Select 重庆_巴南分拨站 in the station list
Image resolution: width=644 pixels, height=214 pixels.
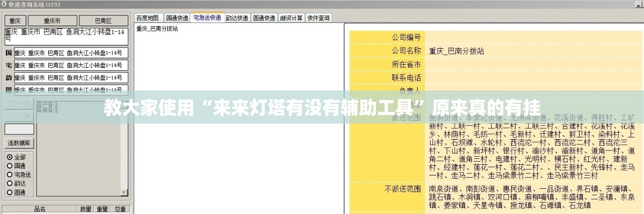pos(157,28)
